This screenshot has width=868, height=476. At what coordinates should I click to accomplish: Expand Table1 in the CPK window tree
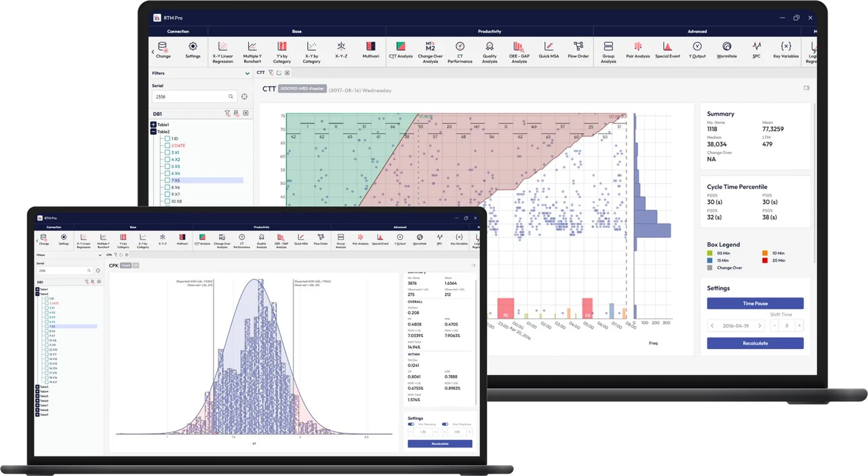tap(37, 290)
